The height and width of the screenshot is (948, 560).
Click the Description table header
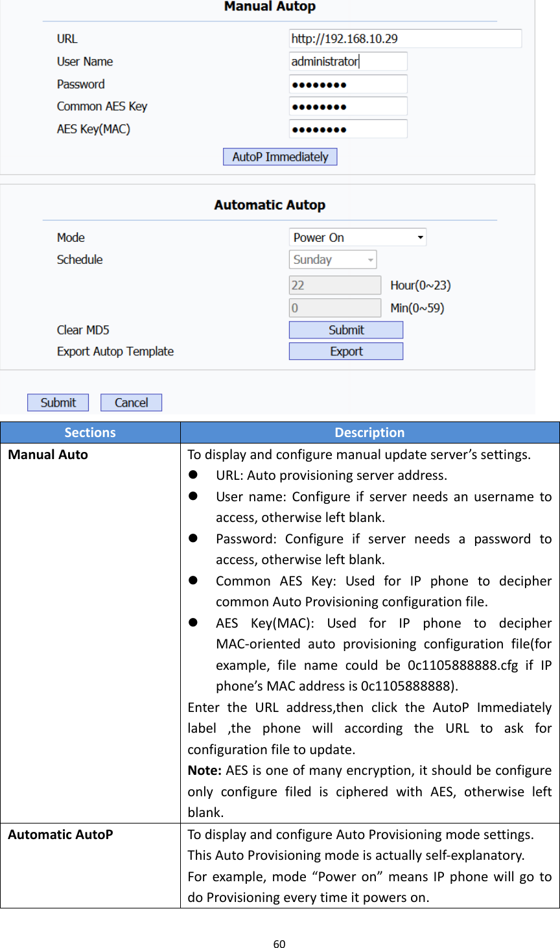[x=369, y=432]
